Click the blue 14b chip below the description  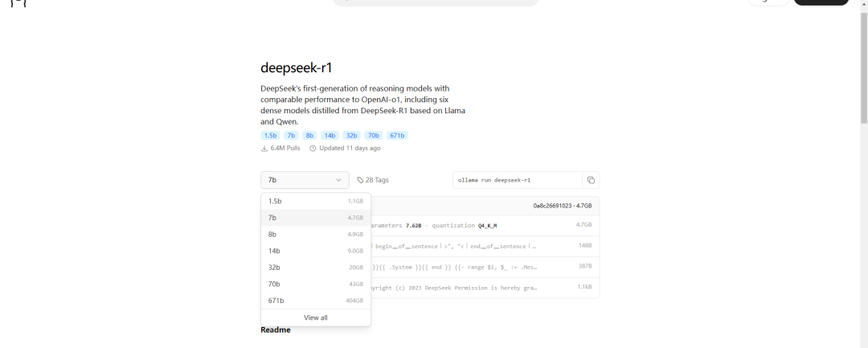point(330,136)
